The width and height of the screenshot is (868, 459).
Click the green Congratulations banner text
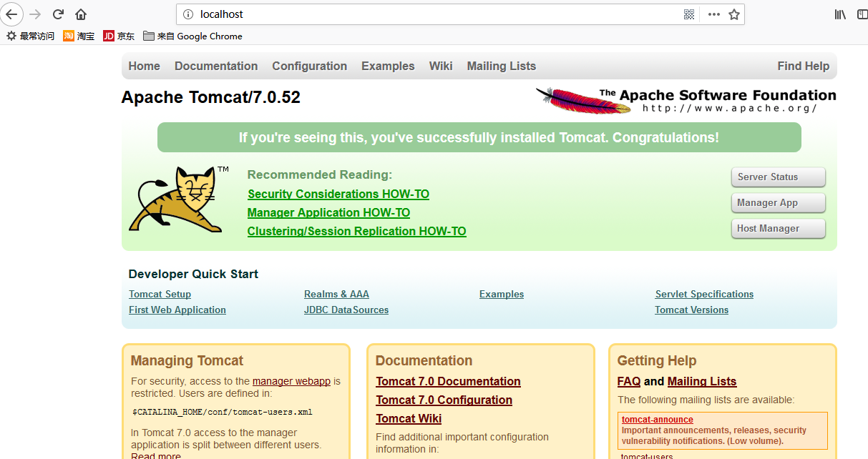[479, 137]
